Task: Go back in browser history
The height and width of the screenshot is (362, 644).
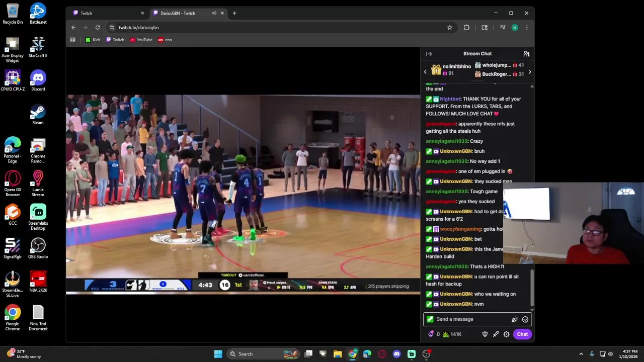Action: (73, 28)
